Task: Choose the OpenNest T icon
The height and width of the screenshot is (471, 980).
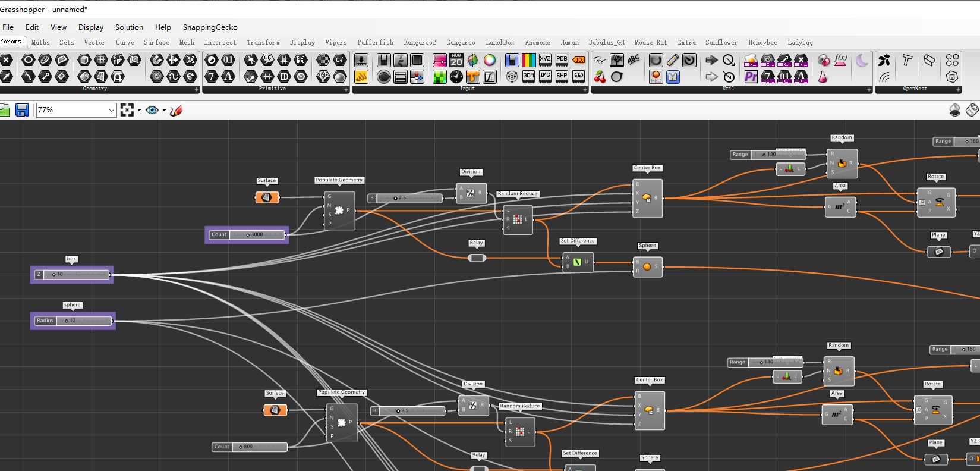Action: [907, 59]
